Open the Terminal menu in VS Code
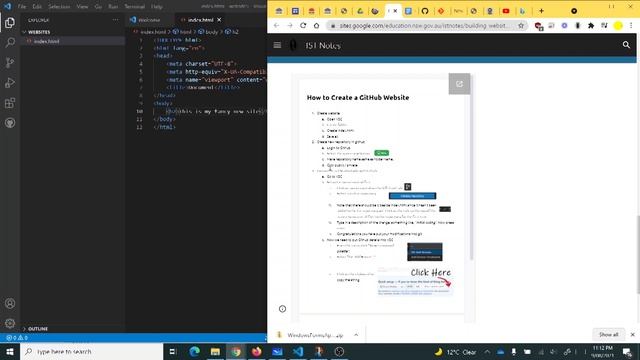 (134, 7)
